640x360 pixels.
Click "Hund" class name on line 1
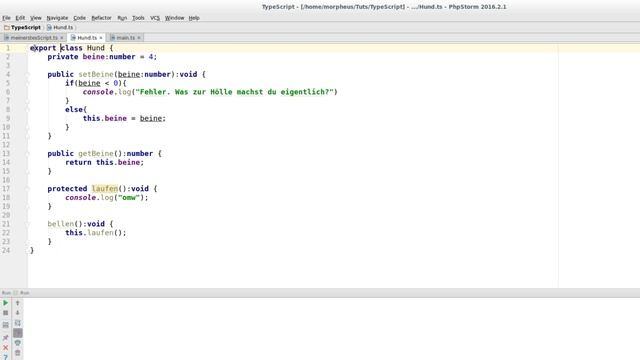[96, 48]
